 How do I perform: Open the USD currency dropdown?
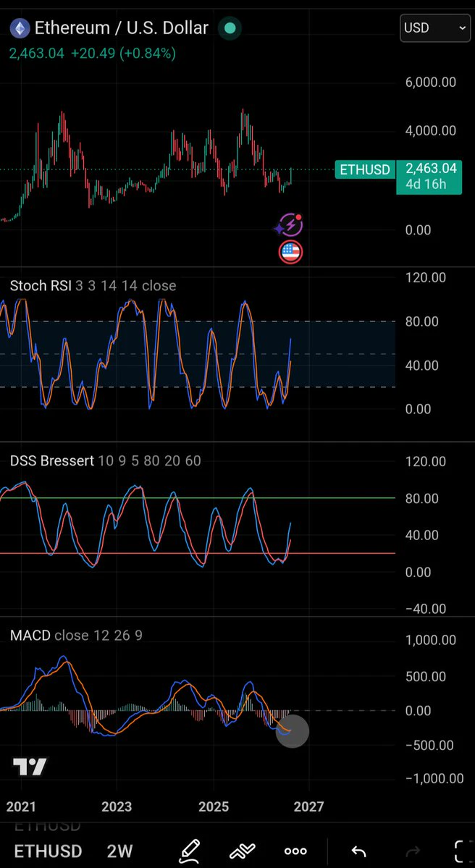point(434,28)
